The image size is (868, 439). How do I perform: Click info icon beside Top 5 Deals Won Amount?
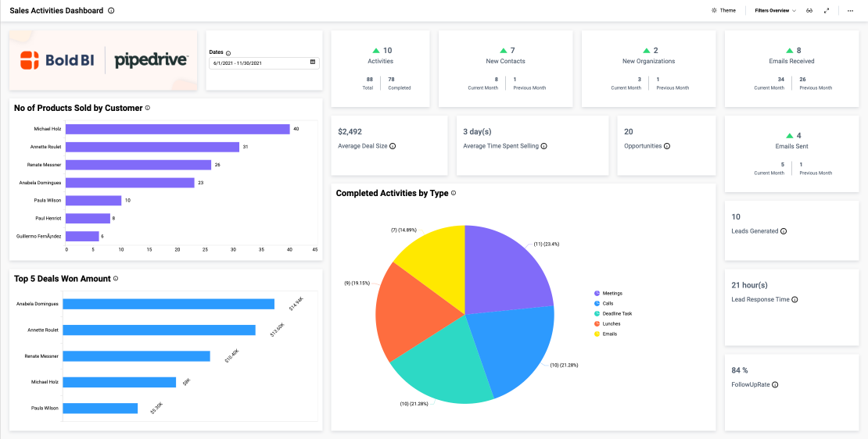116,278
